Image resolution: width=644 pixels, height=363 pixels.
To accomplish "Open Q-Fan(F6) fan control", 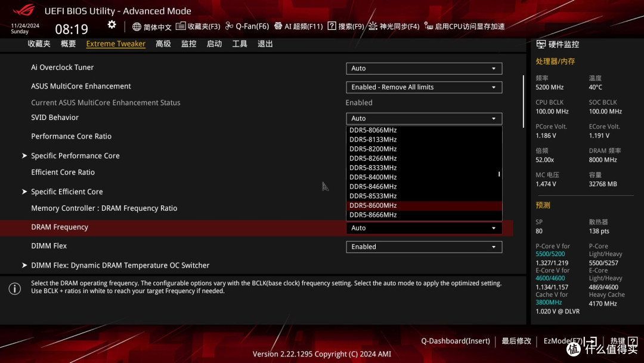I will [247, 26].
